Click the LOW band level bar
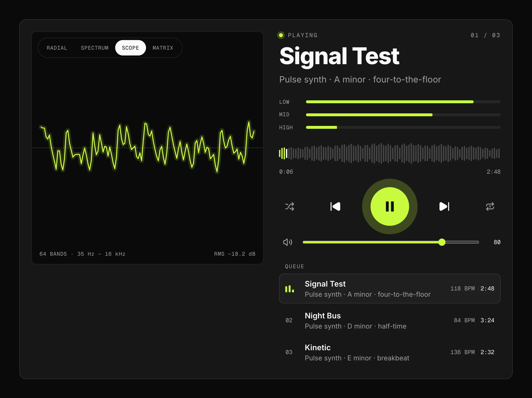The image size is (532, 398). pyautogui.click(x=403, y=102)
